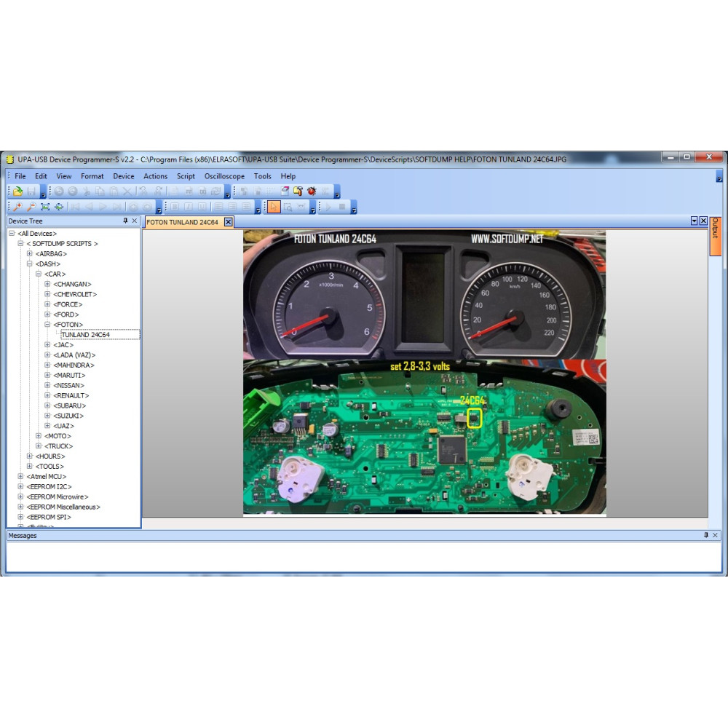Expand the <TRUCK> tree node

39,446
